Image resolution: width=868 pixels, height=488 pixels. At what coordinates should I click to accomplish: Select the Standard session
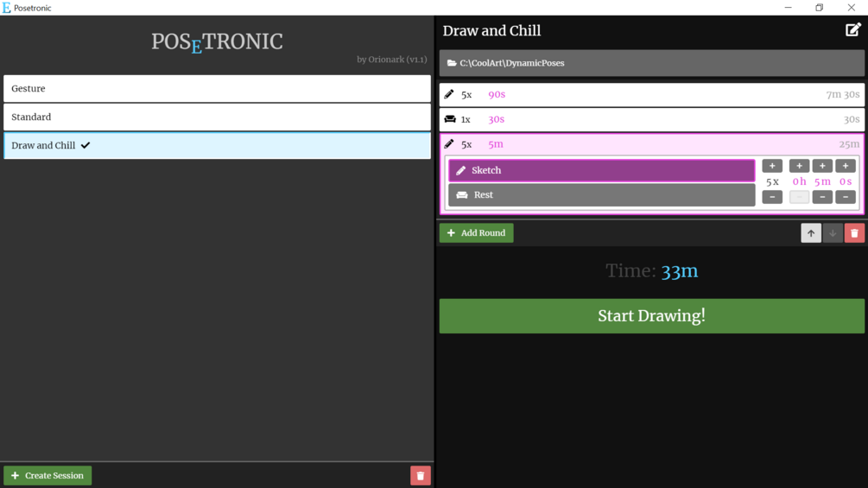pos(217,117)
